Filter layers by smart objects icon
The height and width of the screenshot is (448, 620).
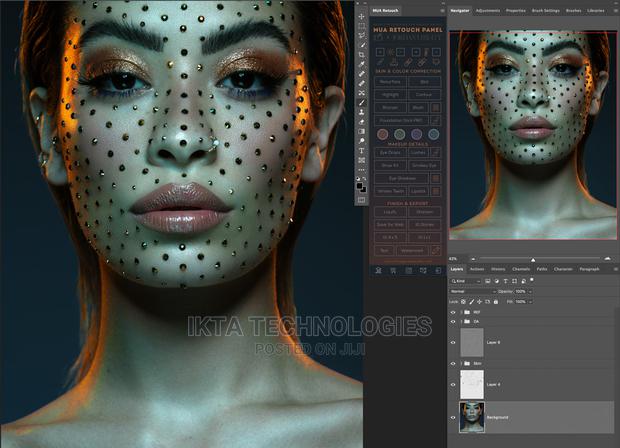523,281
